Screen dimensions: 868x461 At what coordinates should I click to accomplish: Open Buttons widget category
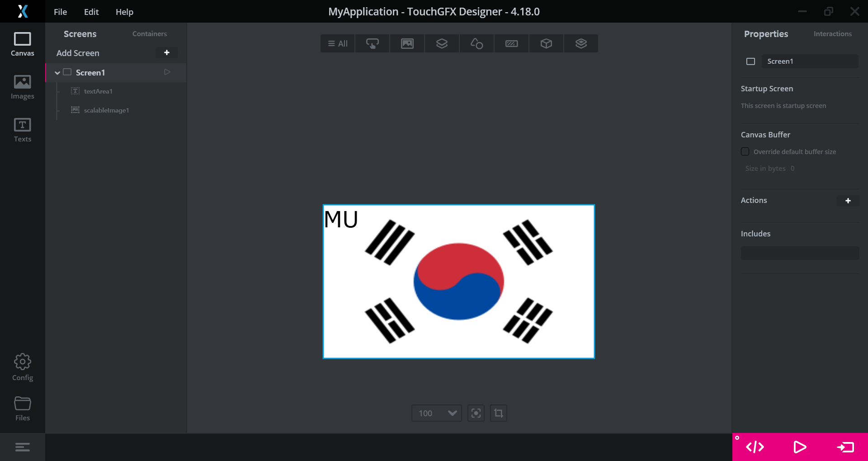[x=373, y=43]
